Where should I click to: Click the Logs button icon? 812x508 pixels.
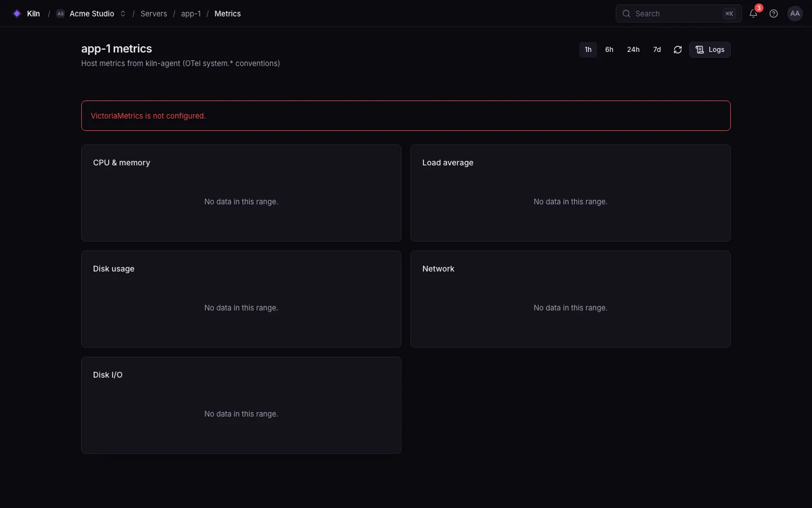700,50
